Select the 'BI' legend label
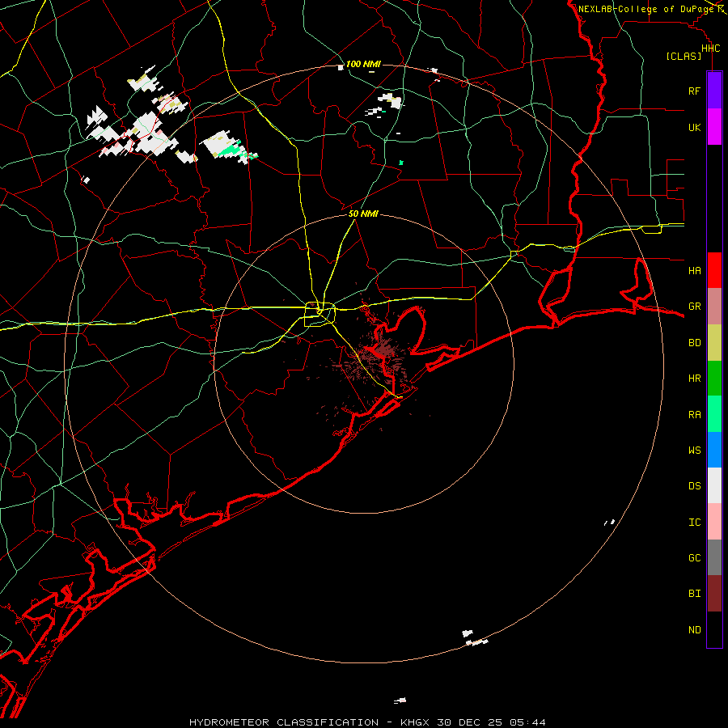The image size is (728, 728). tap(694, 594)
